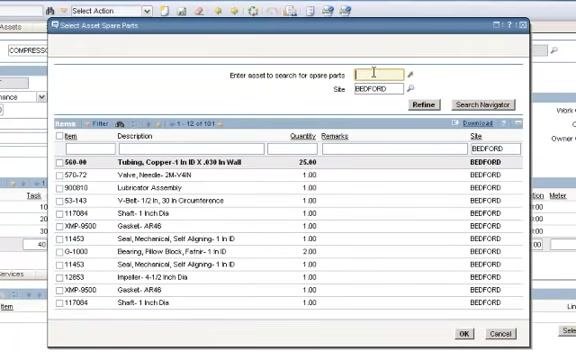Check the box for item 560-00
The image size is (576, 360).
coord(60,162)
